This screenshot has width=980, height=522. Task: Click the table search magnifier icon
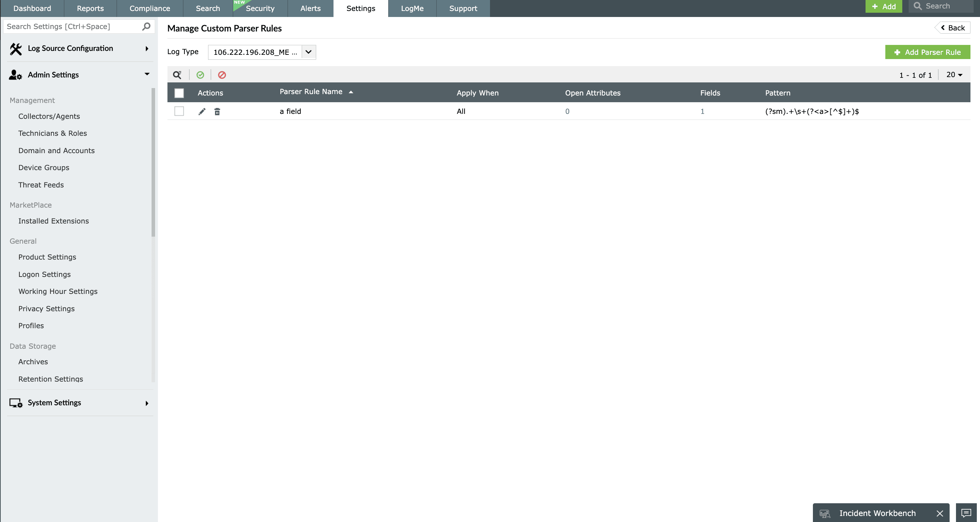click(177, 75)
